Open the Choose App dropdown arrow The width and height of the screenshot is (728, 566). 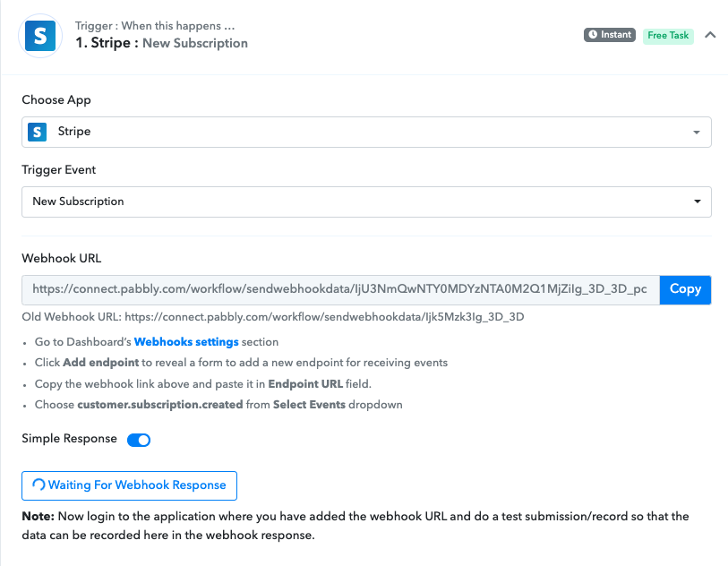pos(697,133)
